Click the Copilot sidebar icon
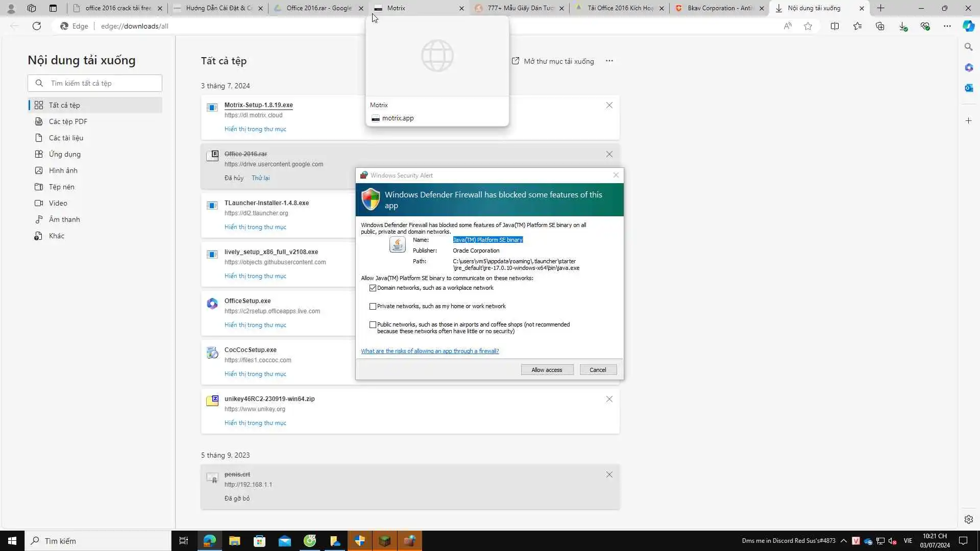 pos(968,26)
